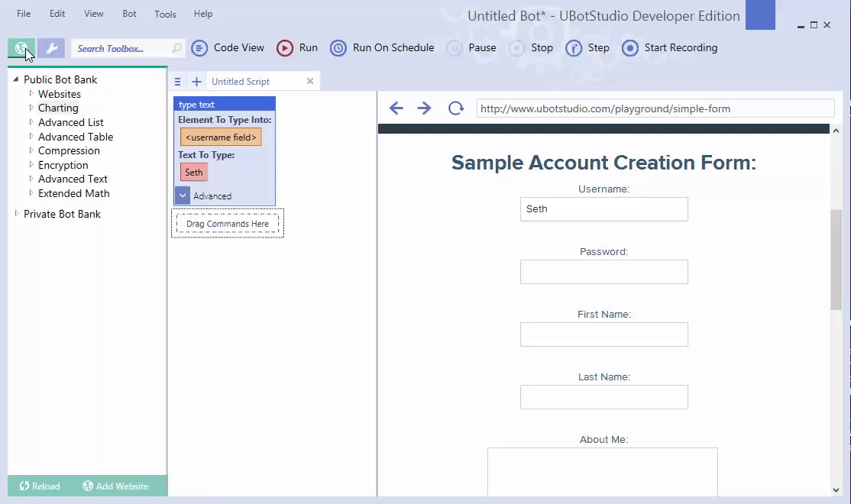851x504 pixels.
Task: Step through the script
Action: click(587, 48)
